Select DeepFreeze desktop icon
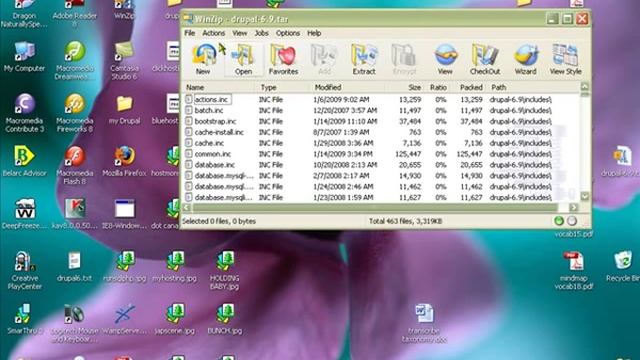This screenshot has width=640, height=360. coord(24,214)
